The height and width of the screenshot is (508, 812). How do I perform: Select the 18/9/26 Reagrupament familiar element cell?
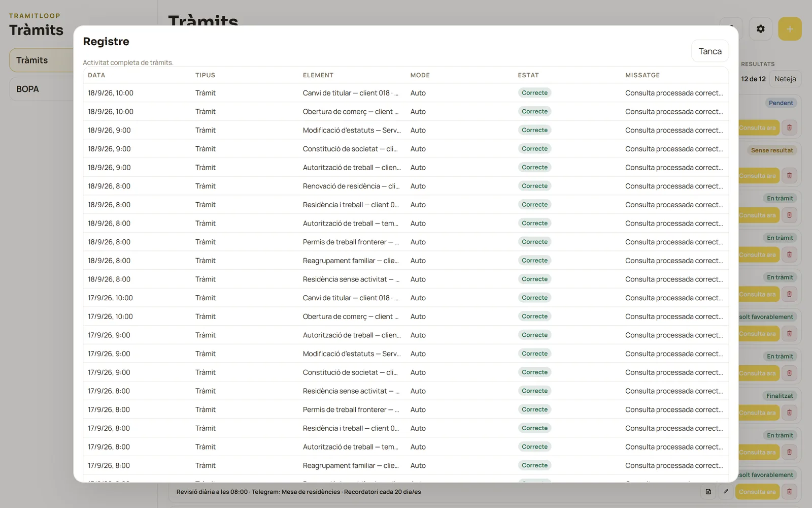pyautogui.click(x=351, y=261)
